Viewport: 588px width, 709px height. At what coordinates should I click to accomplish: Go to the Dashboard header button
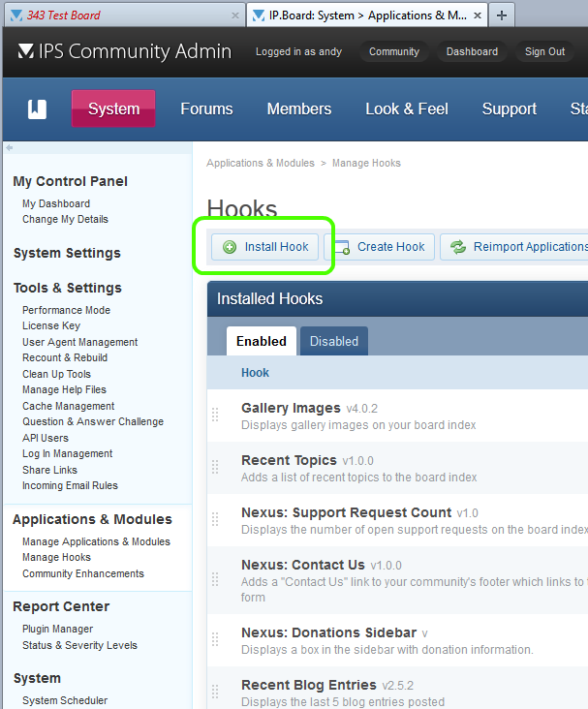pos(472,51)
